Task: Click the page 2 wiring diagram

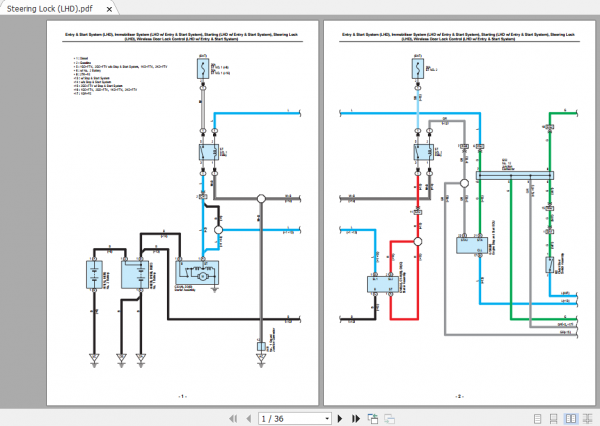Action: pos(460,213)
